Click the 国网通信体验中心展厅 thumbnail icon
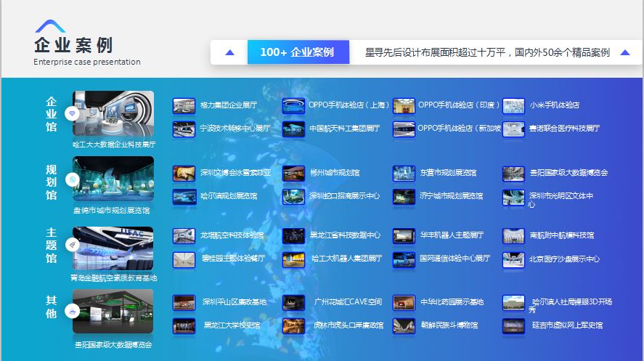The height and width of the screenshot is (361, 644). pos(404,259)
